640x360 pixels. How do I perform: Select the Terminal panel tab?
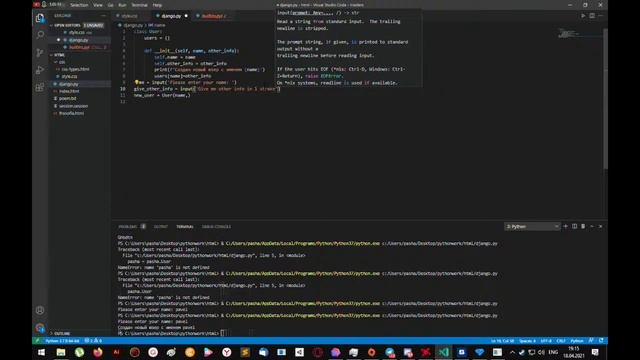185,227
